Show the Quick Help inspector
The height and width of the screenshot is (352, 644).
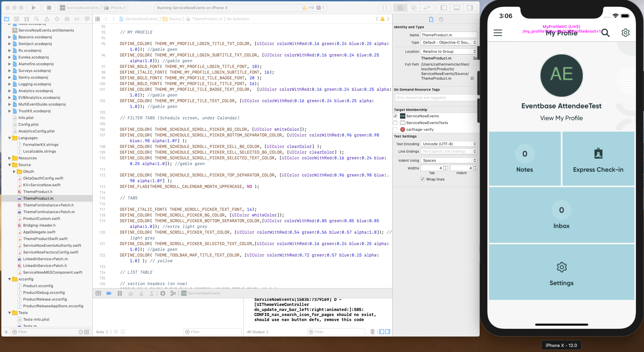(x=441, y=19)
